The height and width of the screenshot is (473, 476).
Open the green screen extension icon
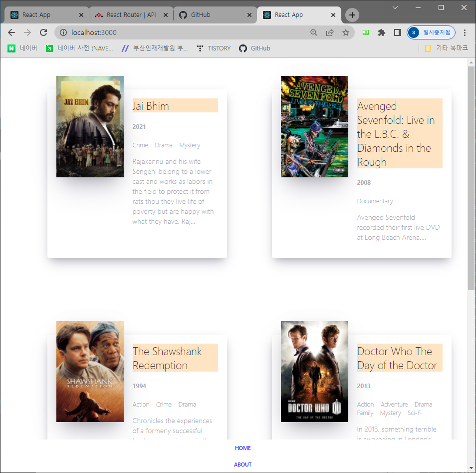pyautogui.click(x=366, y=32)
